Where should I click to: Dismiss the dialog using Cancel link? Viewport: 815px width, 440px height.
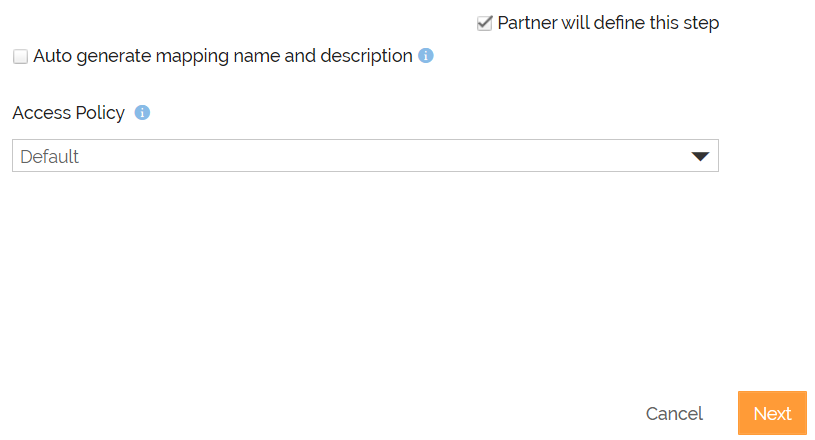pos(674,413)
